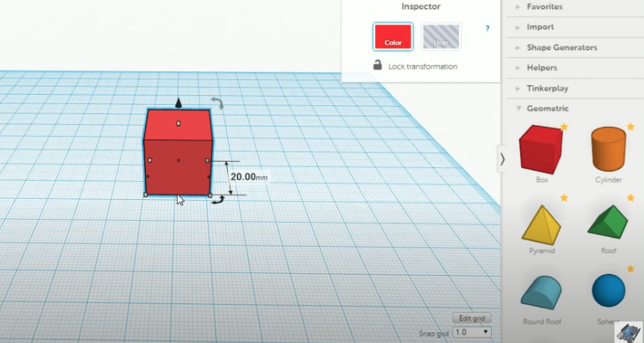644x343 pixels.
Task: Click the right middle white handle on the cube
Action: point(207,160)
